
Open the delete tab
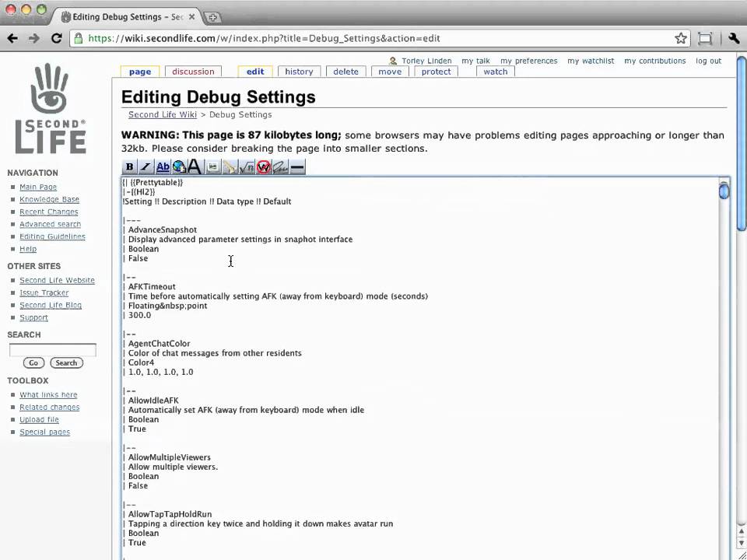345,72
